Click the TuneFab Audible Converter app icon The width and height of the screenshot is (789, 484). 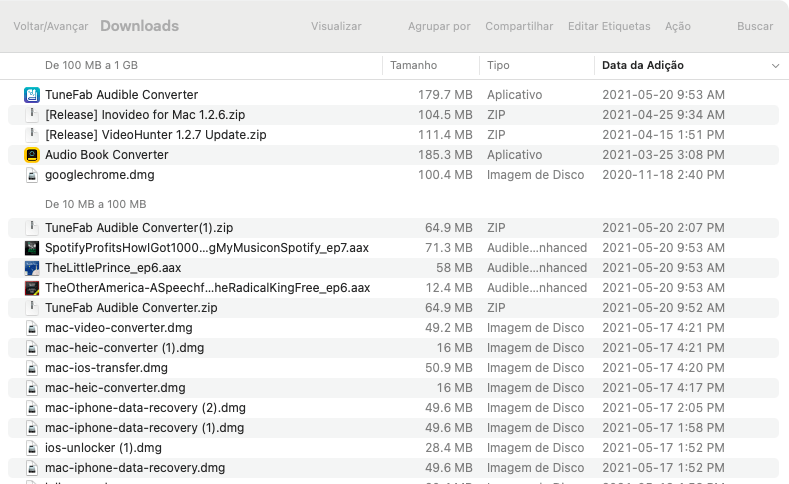click(32, 95)
